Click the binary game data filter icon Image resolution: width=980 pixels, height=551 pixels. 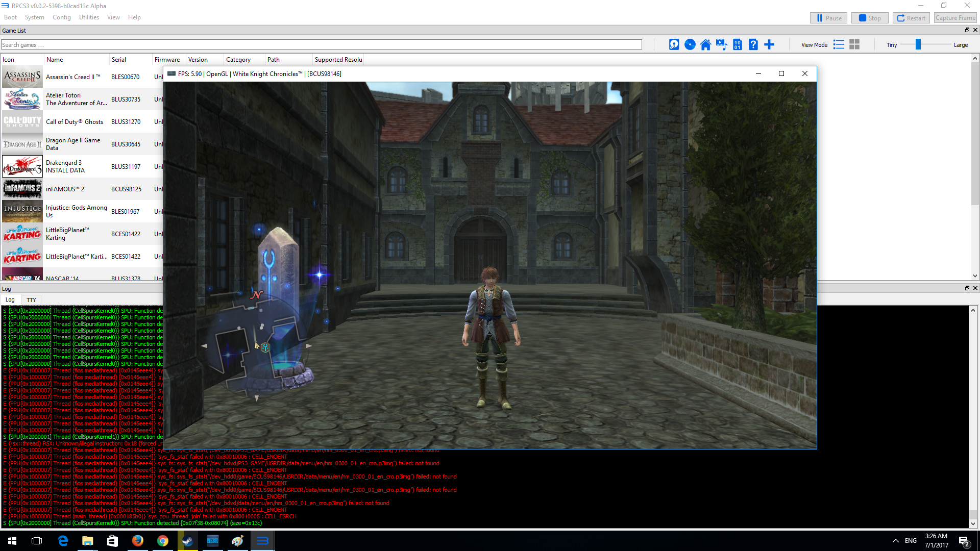coord(737,45)
